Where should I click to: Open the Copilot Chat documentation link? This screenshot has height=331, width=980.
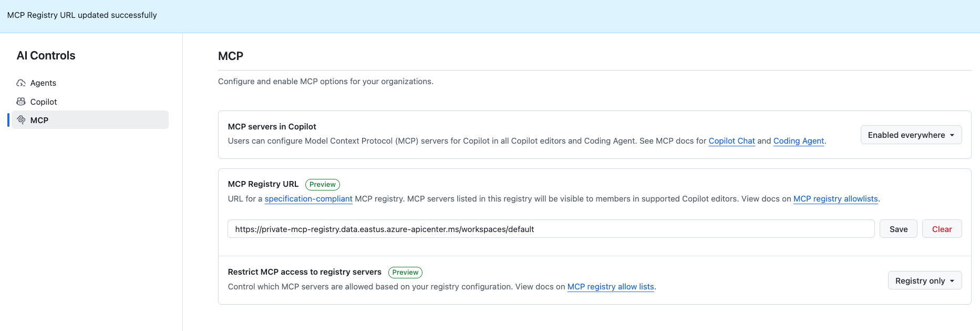point(731,141)
